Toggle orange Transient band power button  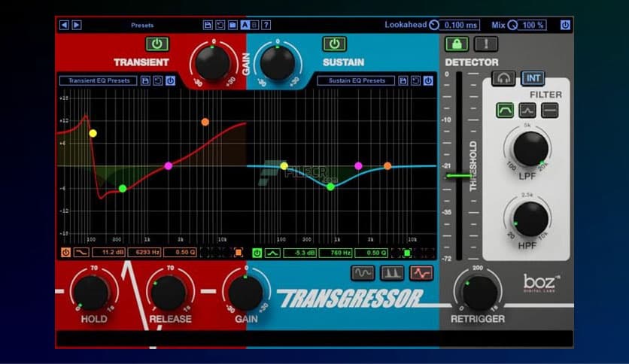(x=65, y=253)
